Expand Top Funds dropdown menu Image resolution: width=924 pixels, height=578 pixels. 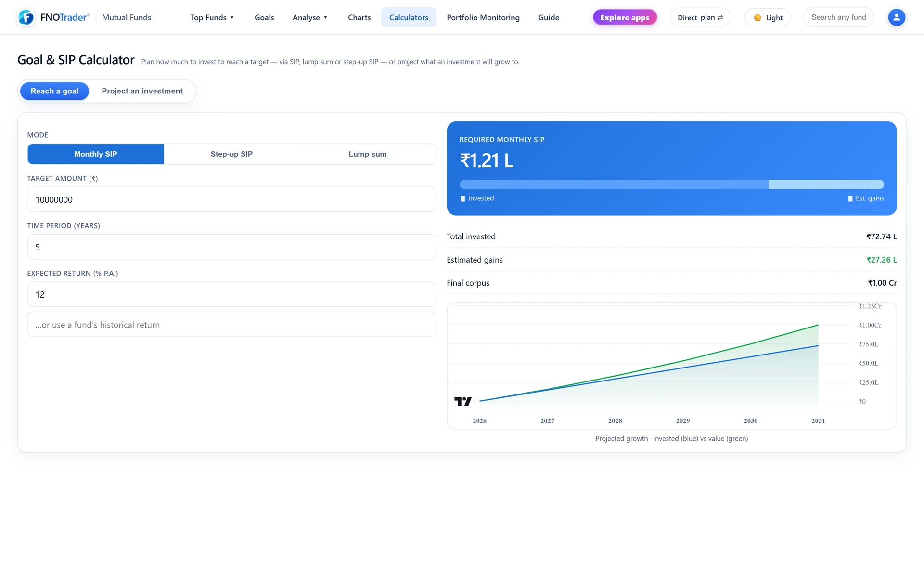pos(212,18)
